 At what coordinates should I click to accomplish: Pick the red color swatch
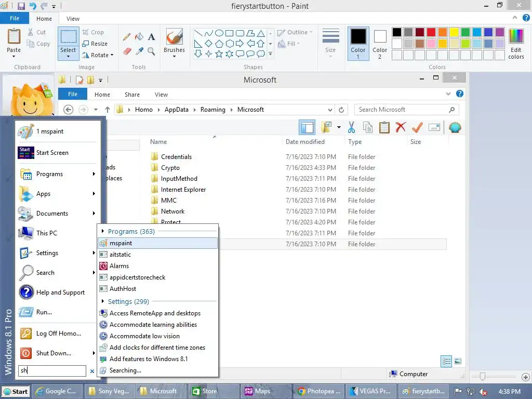[431, 32]
